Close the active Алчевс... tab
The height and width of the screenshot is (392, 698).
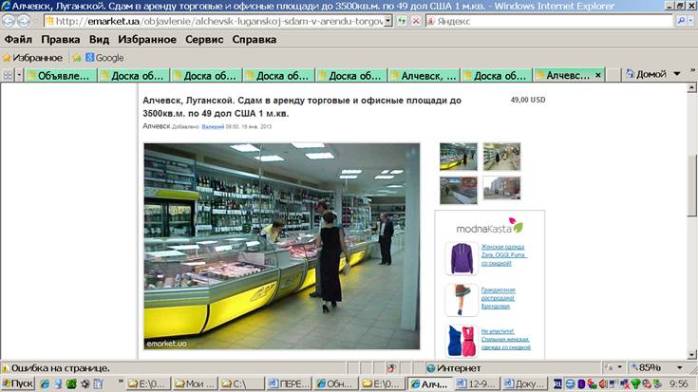tap(598, 75)
